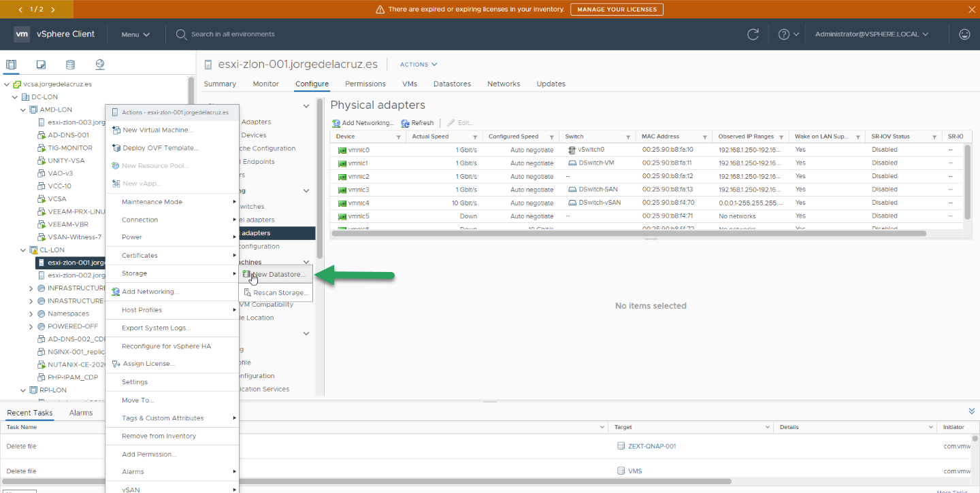Click the adapters table horizontal scrollbar
This screenshot has width=980, height=493.
[x=630, y=233]
